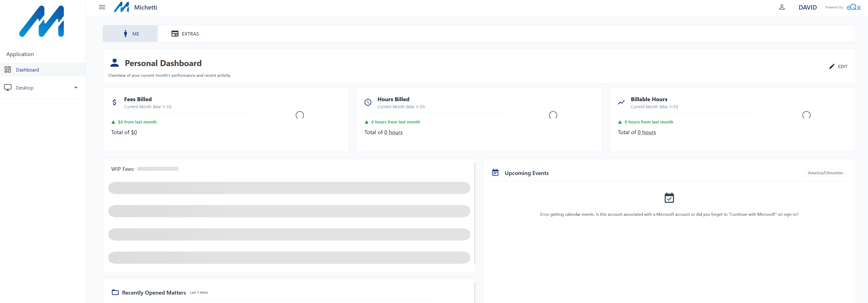The width and height of the screenshot is (868, 303).
Task: Click the calendar icon beside Upcoming Events
Action: 495,172
